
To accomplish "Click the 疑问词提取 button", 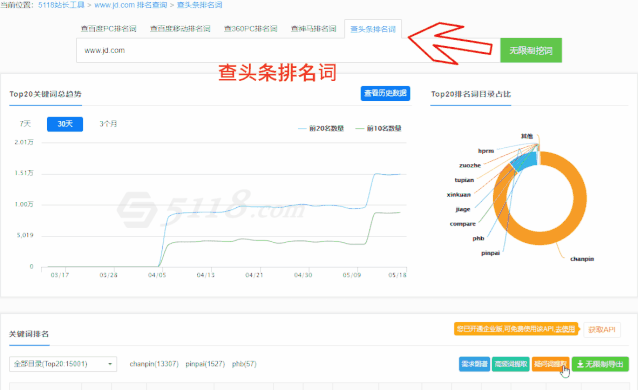I will click(x=551, y=364).
